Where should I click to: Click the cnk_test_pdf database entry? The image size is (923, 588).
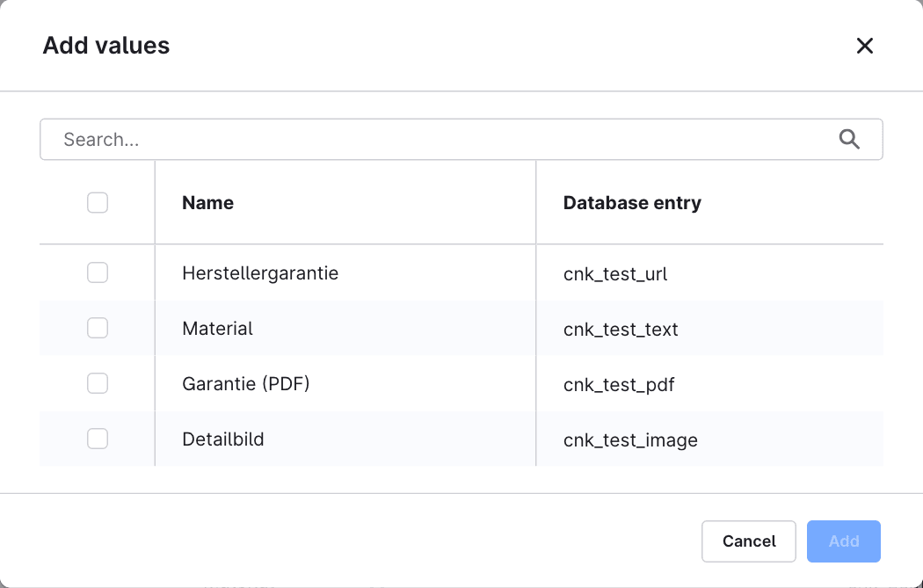(x=619, y=385)
